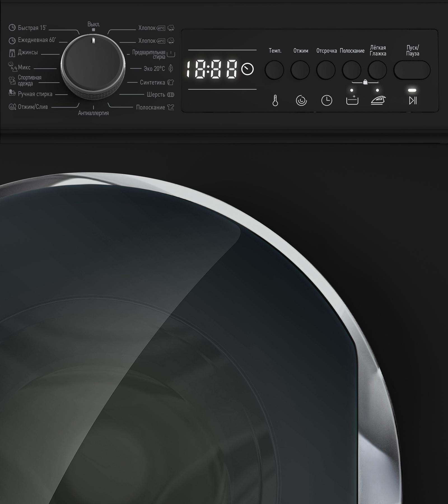Click the digital time display
Viewport: 448px width, 504px height.
pyautogui.click(x=212, y=69)
